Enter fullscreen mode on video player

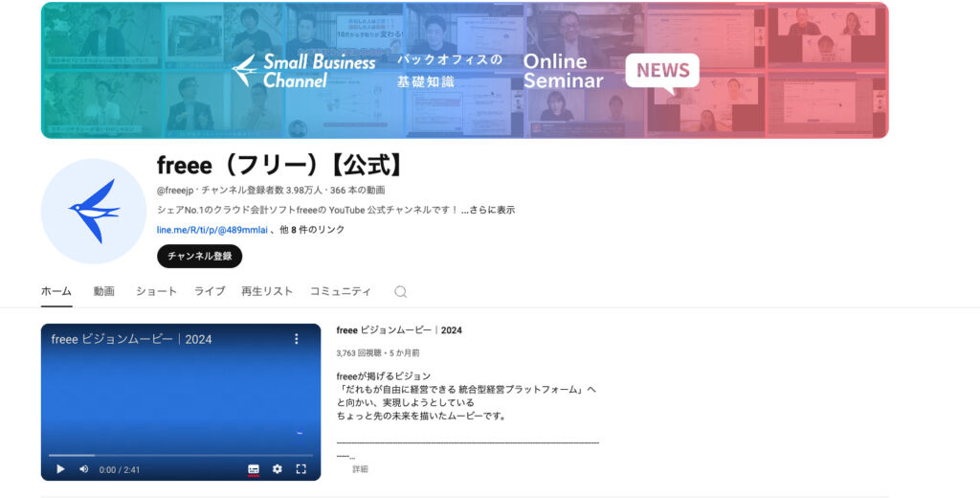click(x=301, y=468)
